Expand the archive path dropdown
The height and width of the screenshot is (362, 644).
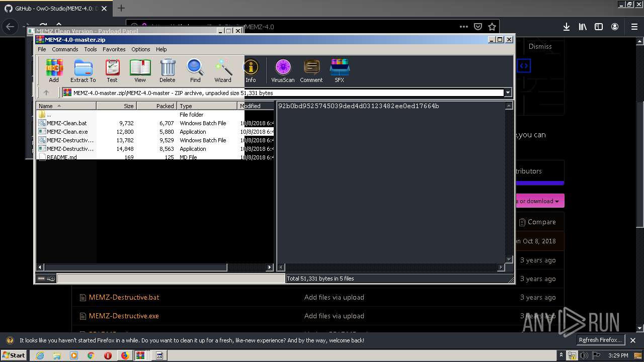click(508, 93)
